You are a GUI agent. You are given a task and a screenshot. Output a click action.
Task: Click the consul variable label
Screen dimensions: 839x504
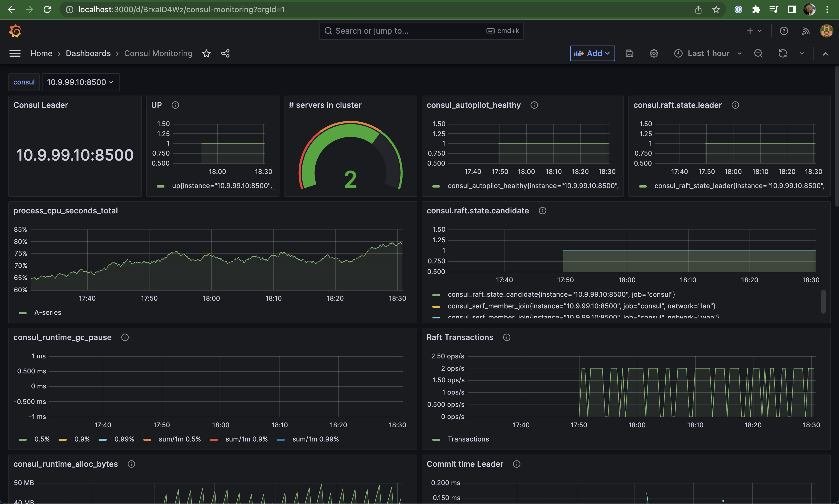(24, 82)
